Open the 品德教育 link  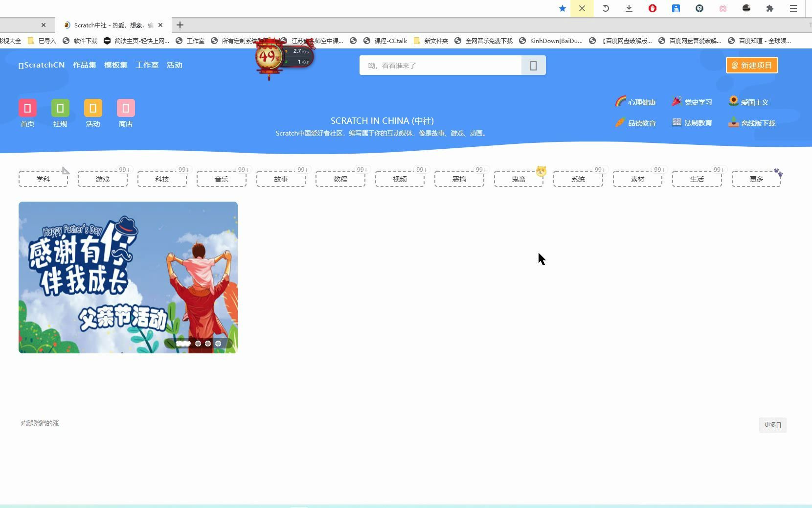[635, 123]
